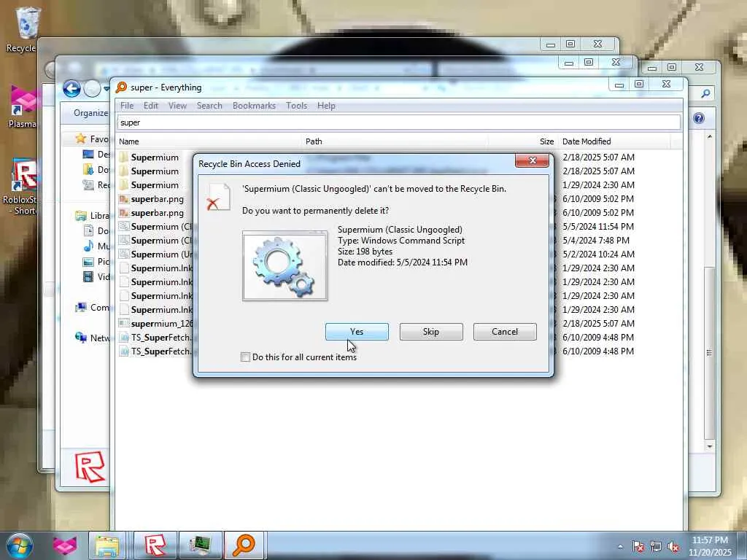This screenshot has width=747, height=560.
Task: Show hidden tray icons arrow
Action: (620, 547)
